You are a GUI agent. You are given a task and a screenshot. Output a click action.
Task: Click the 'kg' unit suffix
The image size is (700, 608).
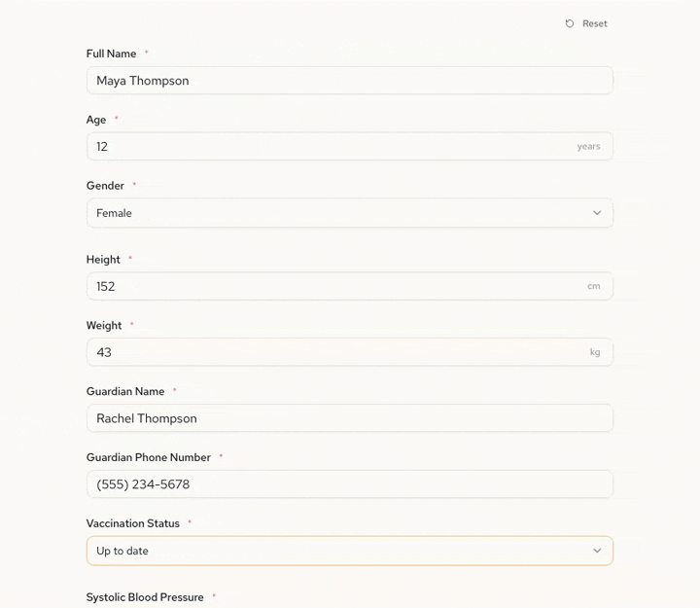595,353
